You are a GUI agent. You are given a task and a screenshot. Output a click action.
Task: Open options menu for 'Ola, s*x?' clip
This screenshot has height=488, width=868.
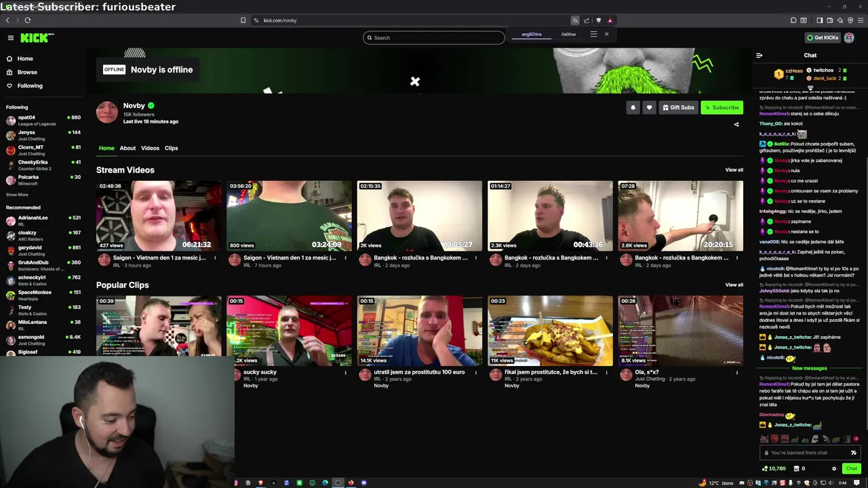coord(737,372)
